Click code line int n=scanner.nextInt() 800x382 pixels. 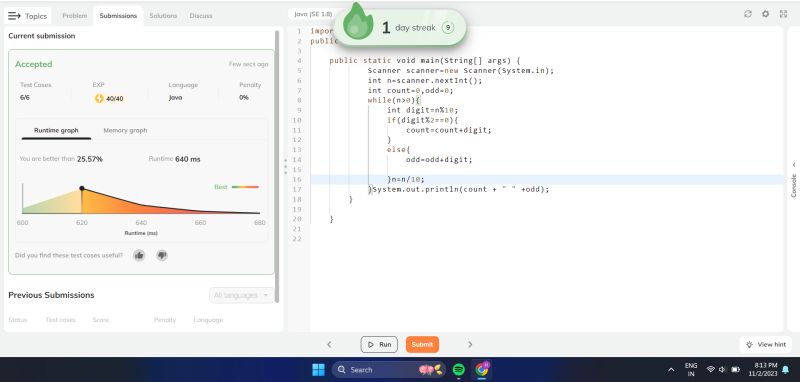point(424,81)
